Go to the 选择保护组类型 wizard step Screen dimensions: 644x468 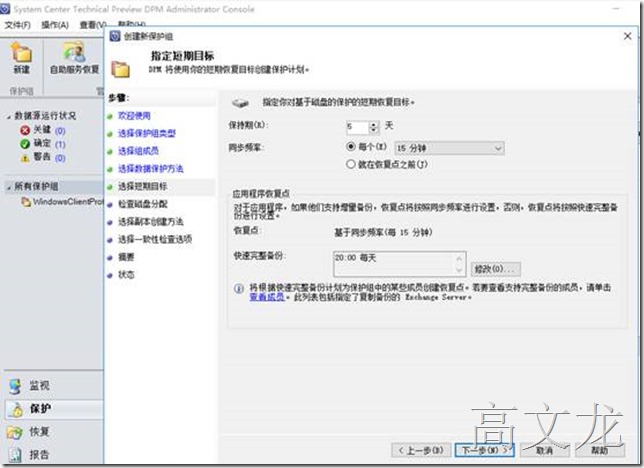(147, 134)
